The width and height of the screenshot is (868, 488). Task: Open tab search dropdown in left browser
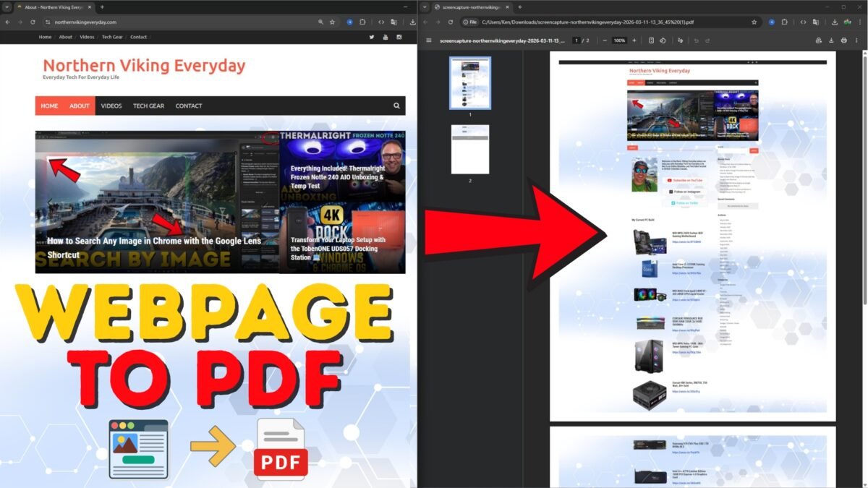(x=7, y=7)
